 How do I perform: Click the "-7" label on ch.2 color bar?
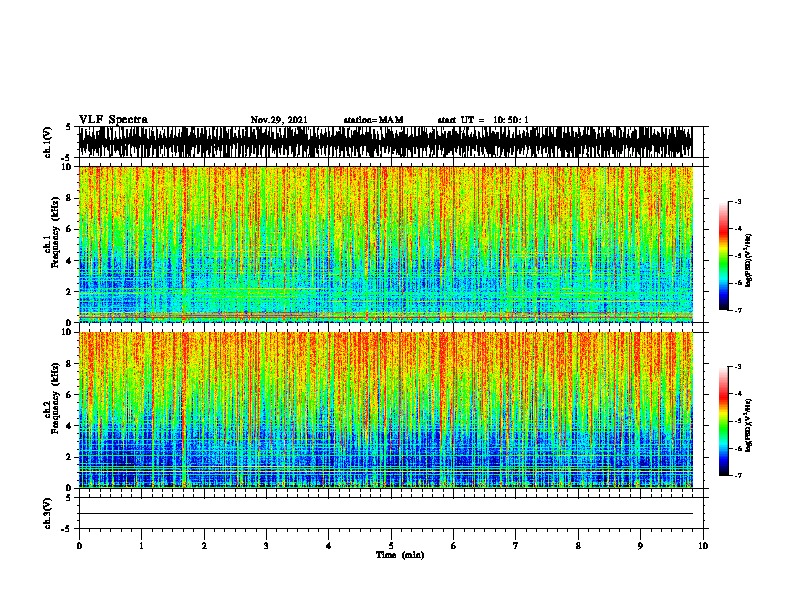737,475
